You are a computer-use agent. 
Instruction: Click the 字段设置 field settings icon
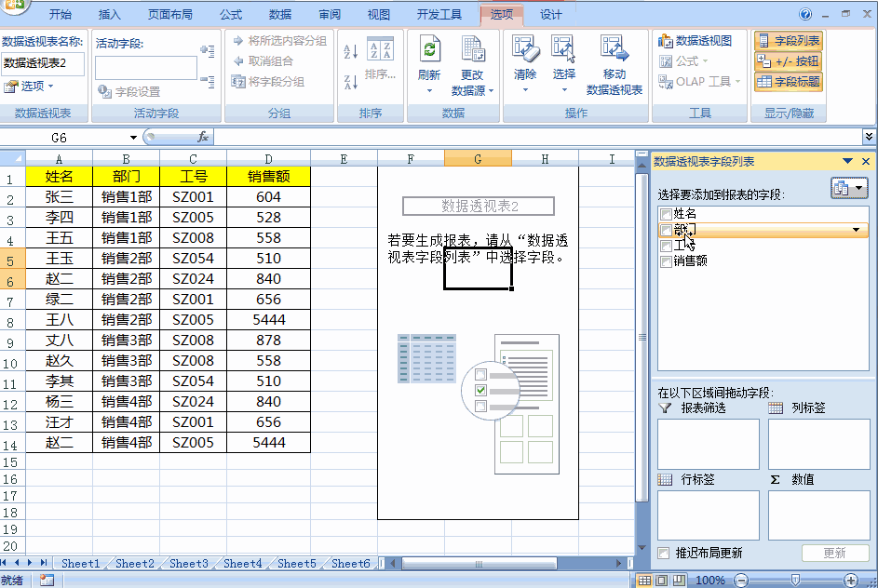coord(104,91)
